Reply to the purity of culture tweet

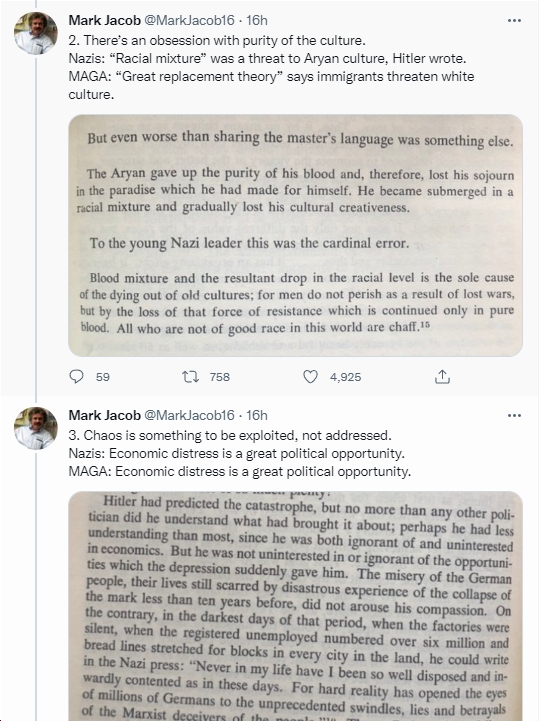76,377
